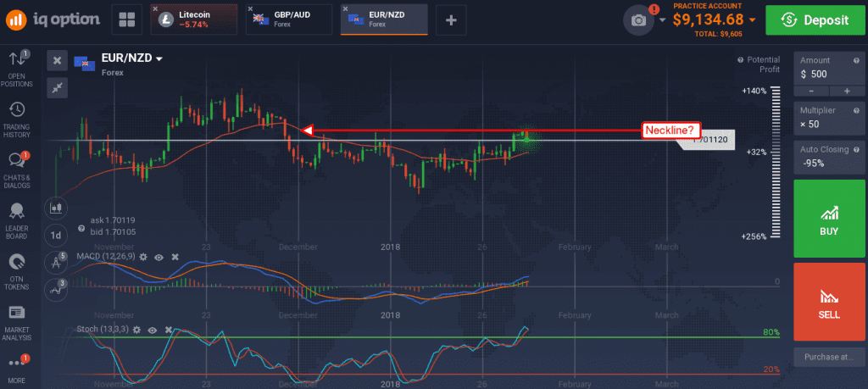
Task: Switch to the Litecoin tab
Action: point(194,20)
